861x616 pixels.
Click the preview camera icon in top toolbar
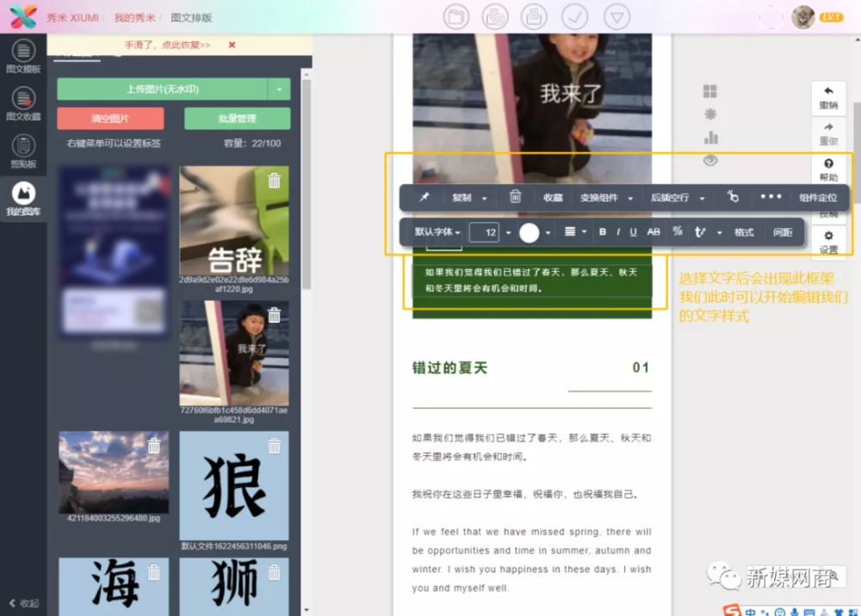point(495,17)
